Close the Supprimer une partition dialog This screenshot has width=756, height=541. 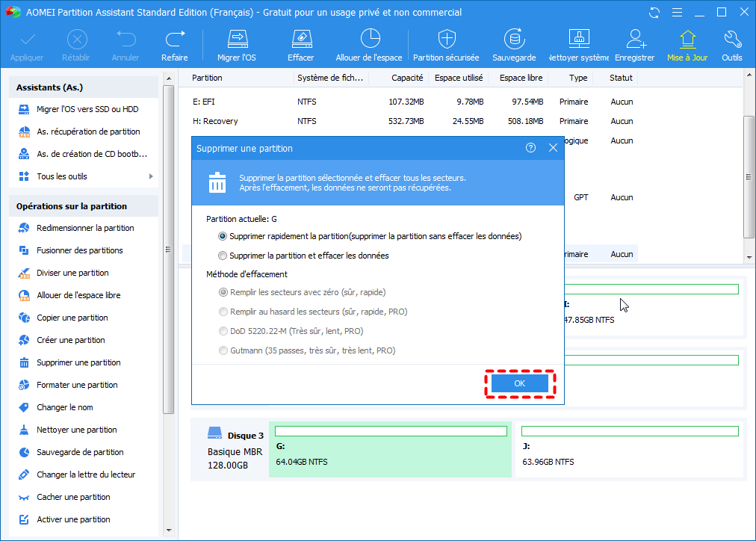point(553,148)
